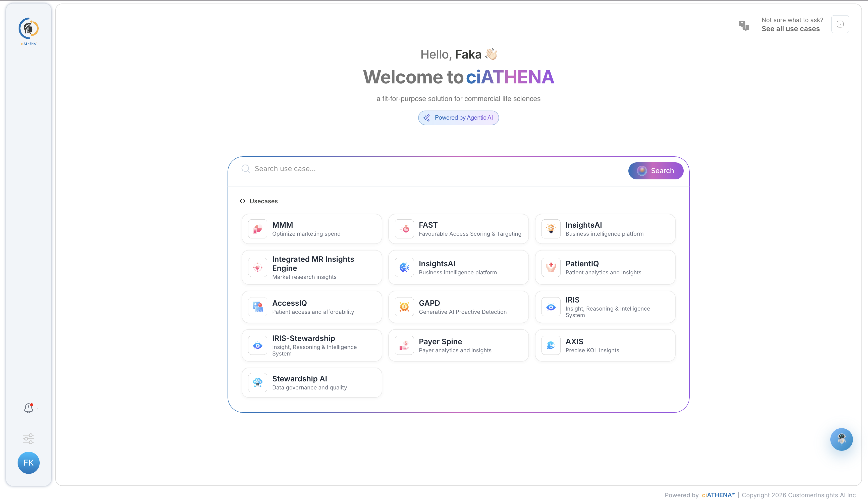868x501 pixels.
Task: Open See all use cases link
Action: point(791,29)
